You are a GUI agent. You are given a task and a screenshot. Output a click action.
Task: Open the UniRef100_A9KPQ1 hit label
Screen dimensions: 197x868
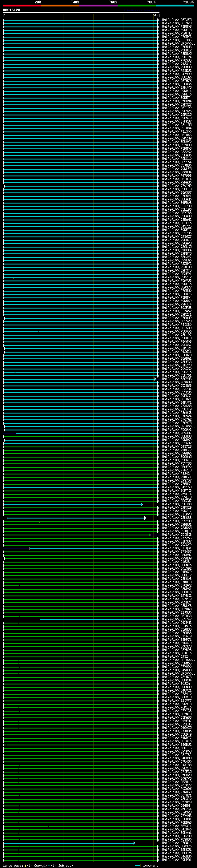point(176,860)
